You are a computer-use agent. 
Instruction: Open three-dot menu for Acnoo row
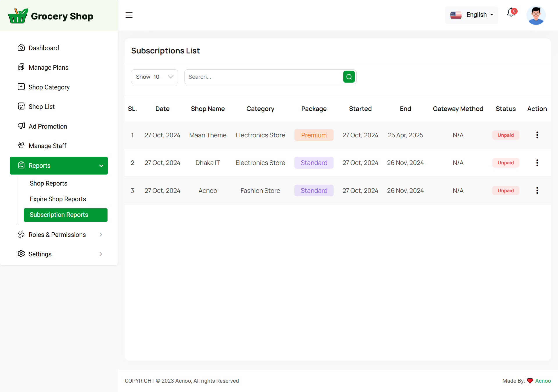[537, 190]
